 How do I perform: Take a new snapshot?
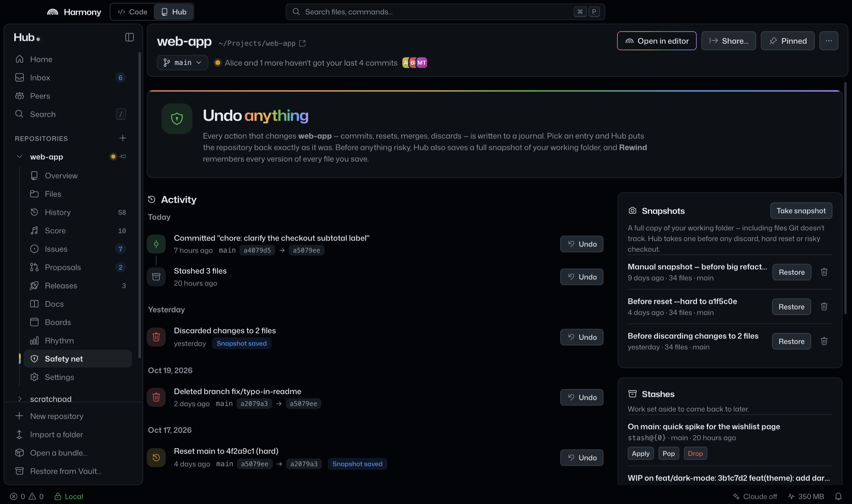pos(801,211)
